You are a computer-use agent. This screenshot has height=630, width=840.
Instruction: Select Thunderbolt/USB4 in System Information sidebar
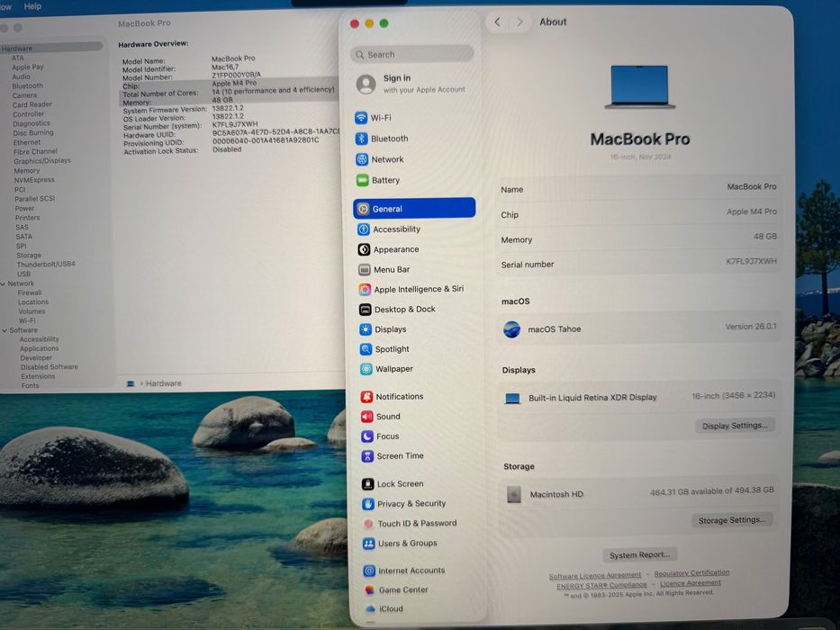coord(46,264)
